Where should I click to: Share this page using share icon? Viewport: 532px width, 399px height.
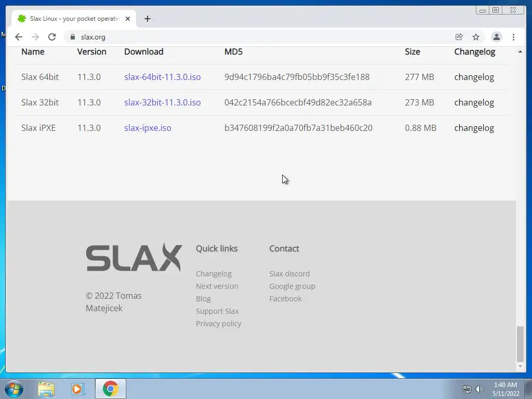click(x=459, y=37)
